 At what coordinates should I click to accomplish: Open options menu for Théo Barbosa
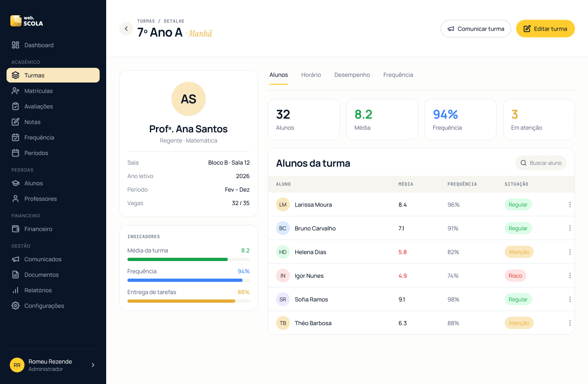570,323
